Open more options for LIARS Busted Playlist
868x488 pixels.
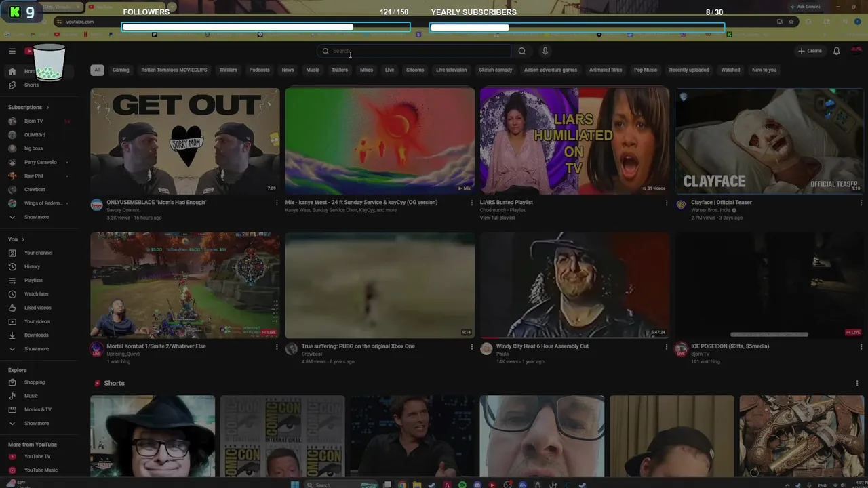tap(666, 203)
